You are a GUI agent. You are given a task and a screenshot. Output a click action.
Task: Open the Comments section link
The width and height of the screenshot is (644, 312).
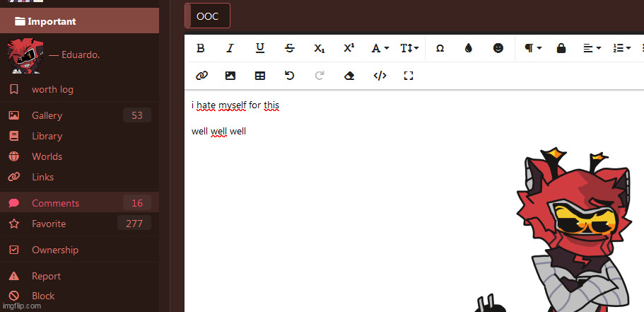[x=55, y=203]
